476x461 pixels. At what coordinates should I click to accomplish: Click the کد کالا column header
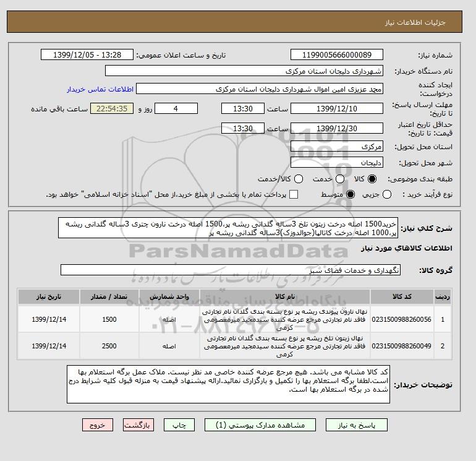[402, 296]
